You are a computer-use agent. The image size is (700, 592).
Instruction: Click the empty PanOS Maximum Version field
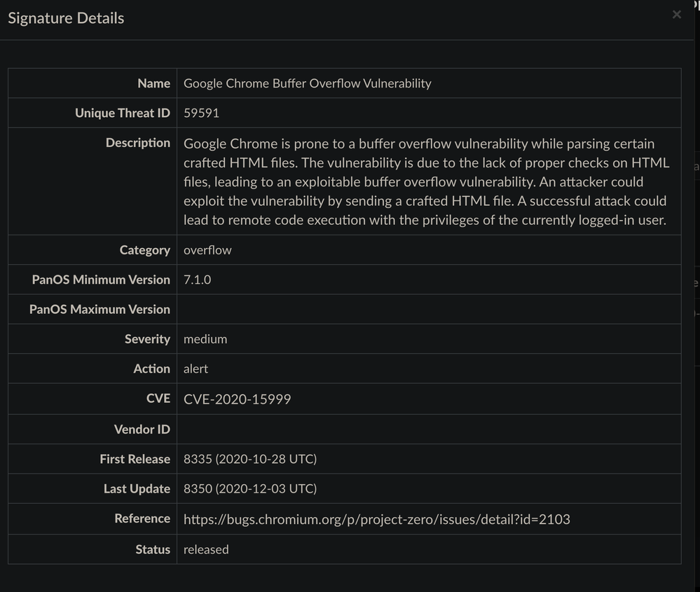coord(428,309)
